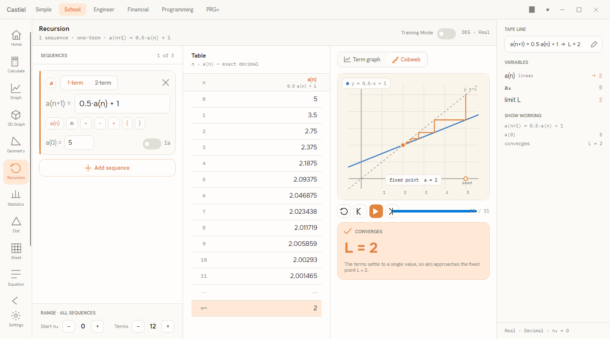
Task: Click the recursion formula input field
Action: 122,104
